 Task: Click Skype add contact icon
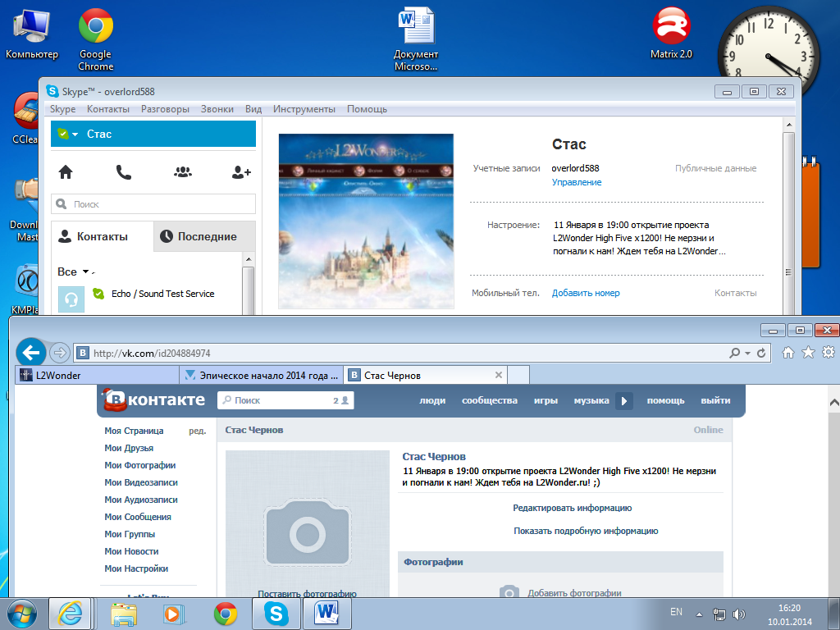pos(241,172)
